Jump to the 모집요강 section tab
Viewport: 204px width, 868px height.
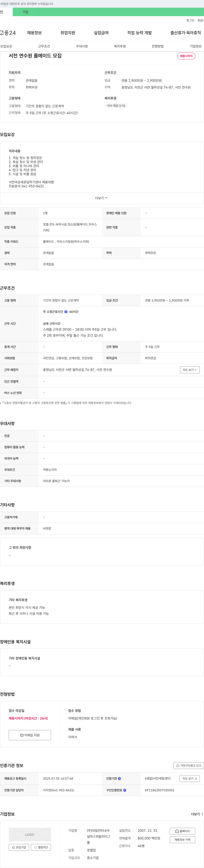[x=6, y=46]
